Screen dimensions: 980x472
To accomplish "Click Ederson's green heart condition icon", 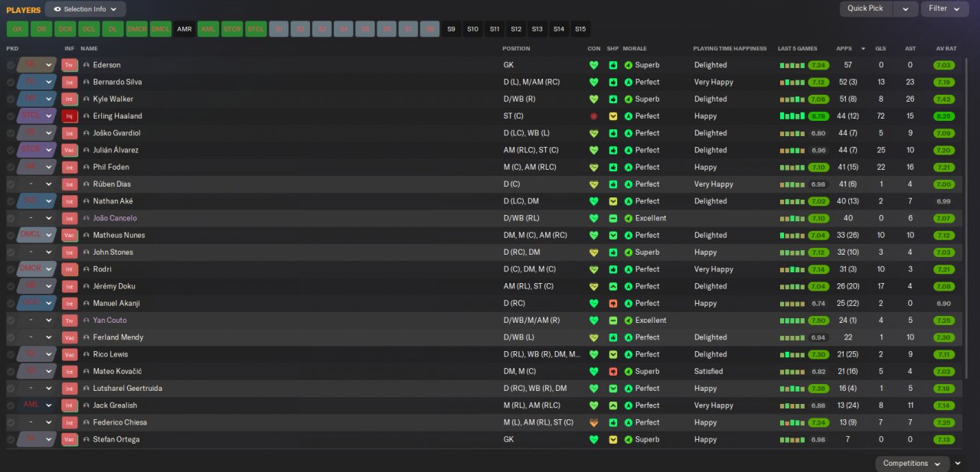I will point(593,65).
